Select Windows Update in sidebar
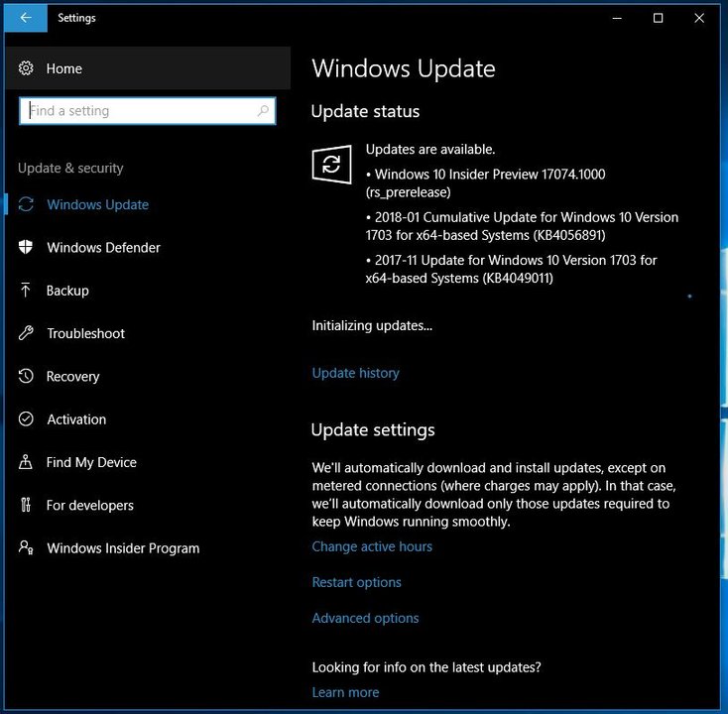The image size is (728, 714). click(x=148, y=204)
